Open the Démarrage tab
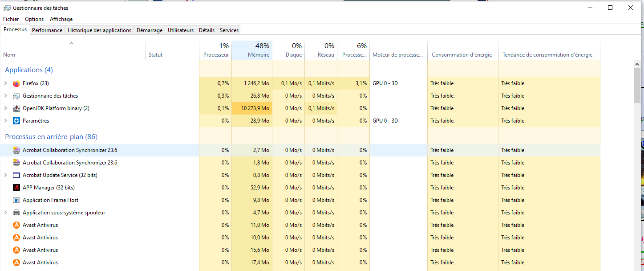Screen dimensions: 644x271 coord(150,30)
